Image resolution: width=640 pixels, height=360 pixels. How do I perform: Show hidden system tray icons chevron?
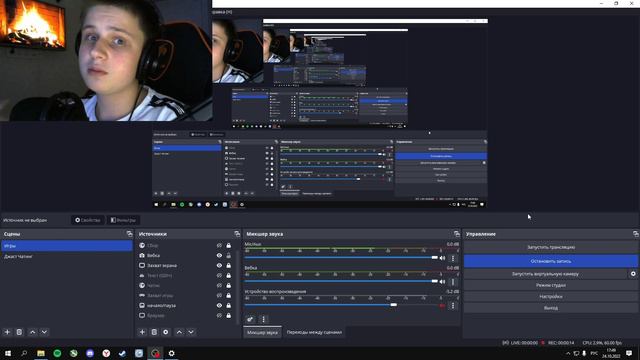[x=568, y=353]
